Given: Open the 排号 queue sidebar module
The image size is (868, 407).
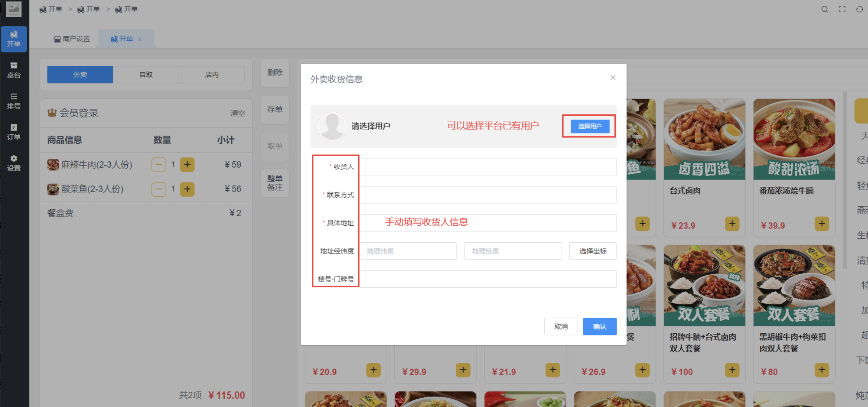Looking at the screenshot, I should [x=14, y=101].
